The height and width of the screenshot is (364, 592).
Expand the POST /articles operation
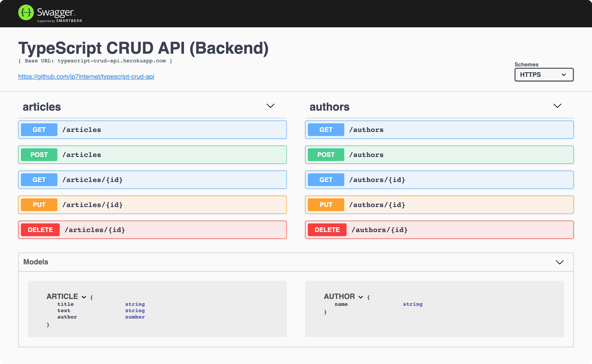152,155
